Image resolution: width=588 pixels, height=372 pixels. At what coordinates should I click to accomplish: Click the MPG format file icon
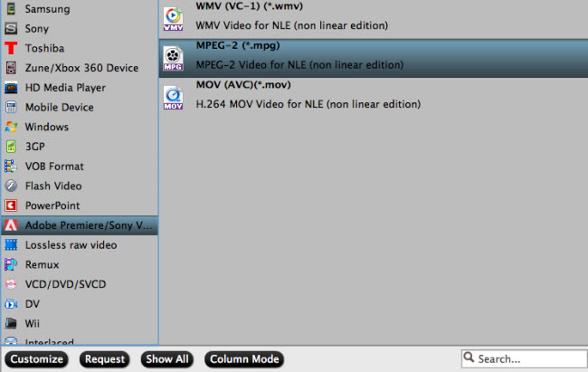173,58
